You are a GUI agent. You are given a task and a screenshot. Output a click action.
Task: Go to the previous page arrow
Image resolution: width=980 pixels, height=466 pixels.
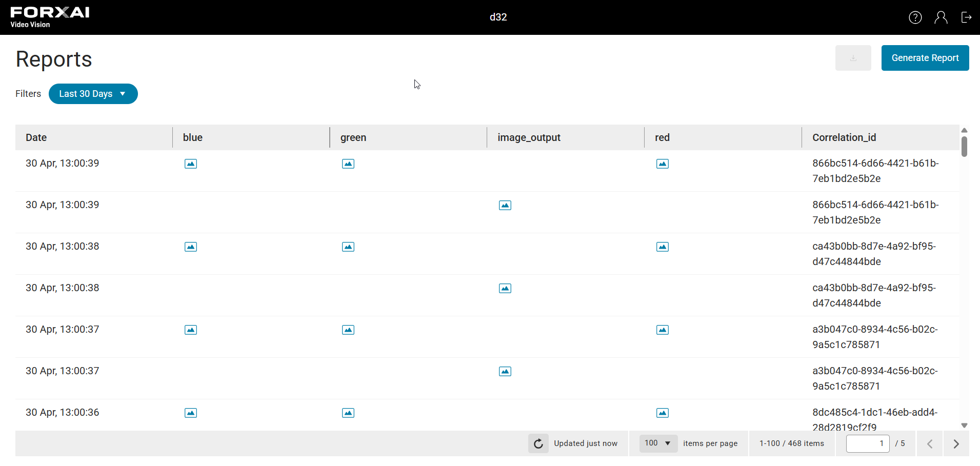tap(930, 444)
